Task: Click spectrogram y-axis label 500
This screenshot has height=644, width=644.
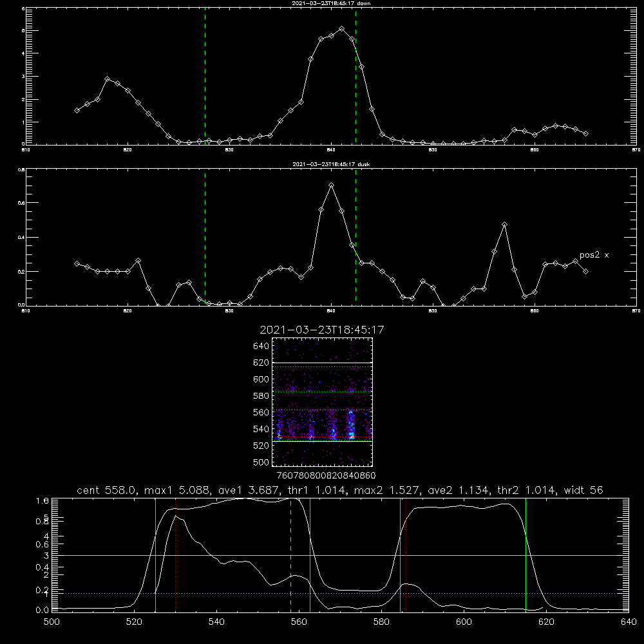Action: (261, 462)
